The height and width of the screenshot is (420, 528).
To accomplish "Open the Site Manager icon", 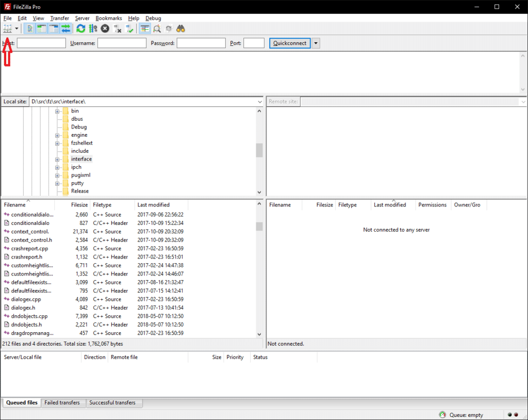I will pyautogui.click(x=7, y=29).
